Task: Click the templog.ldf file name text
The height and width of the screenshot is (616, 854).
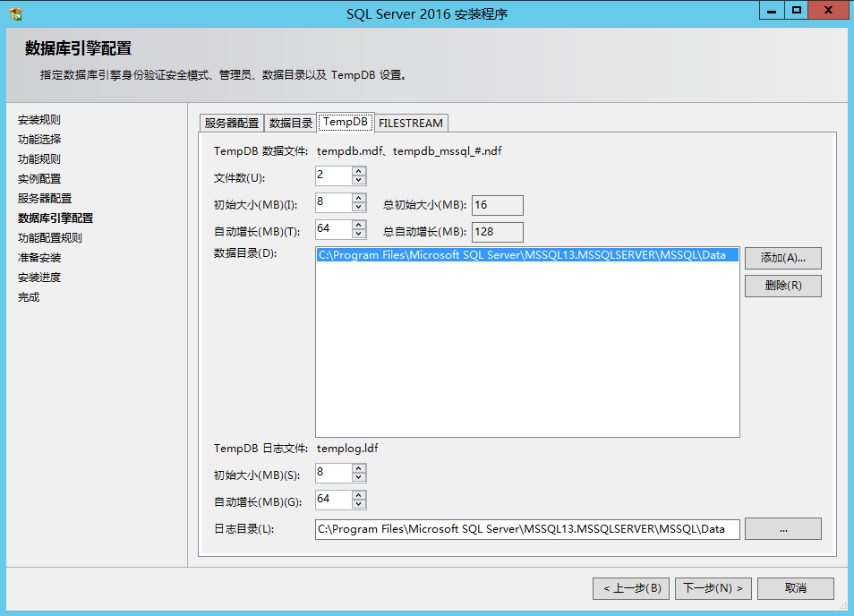Action: (x=347, y=449)
